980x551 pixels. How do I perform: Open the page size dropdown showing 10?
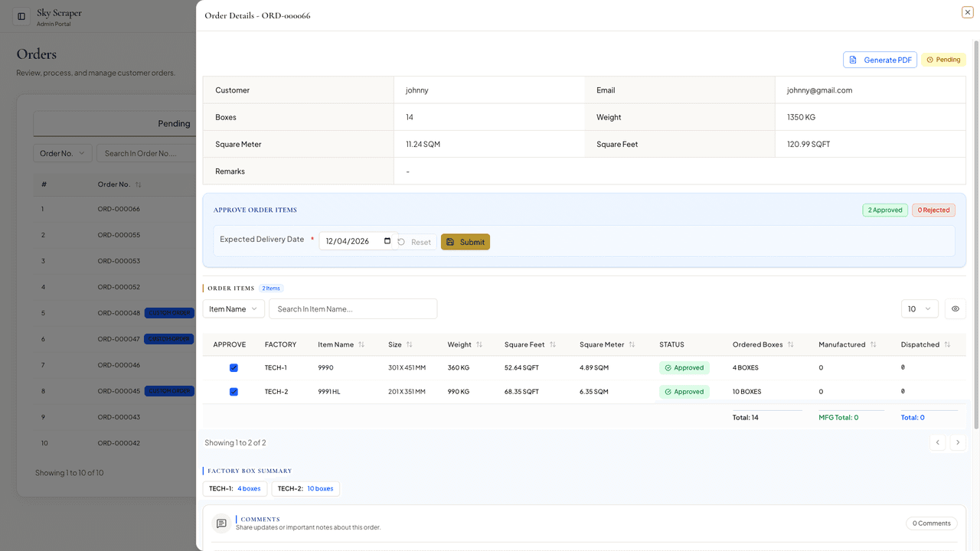point(920,308)
